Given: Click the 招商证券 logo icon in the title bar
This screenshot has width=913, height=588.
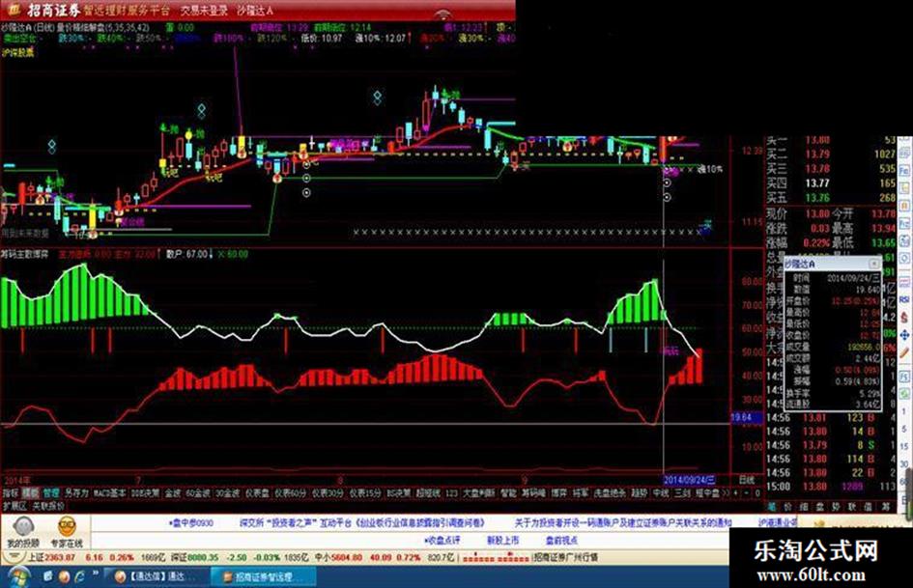Looking at the screenshot, I should click(x=14, y=10).
